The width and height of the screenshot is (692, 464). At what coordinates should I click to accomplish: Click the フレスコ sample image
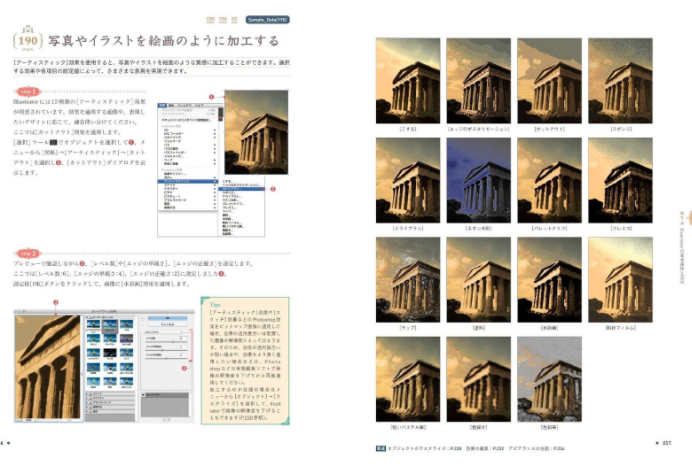[x=620, y=180]
